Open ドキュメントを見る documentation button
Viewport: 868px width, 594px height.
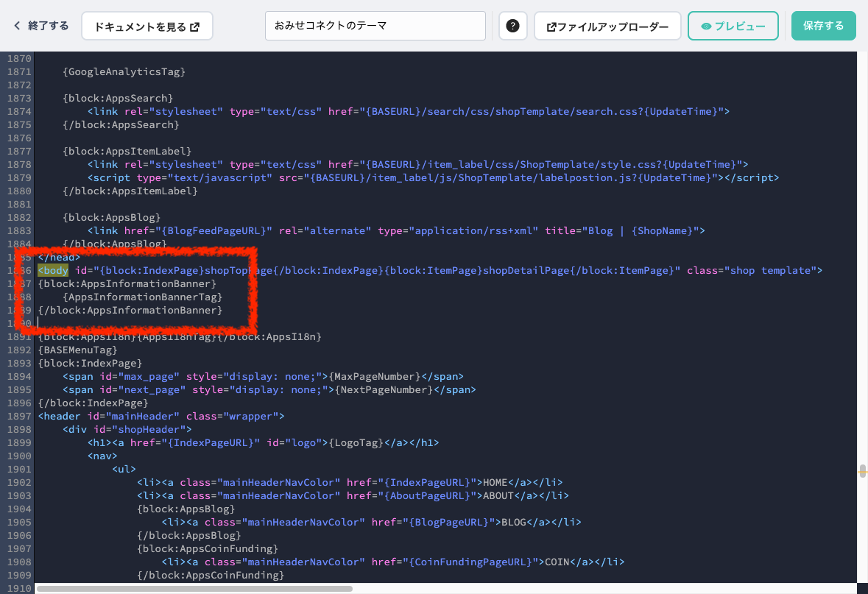pos(147,26)
